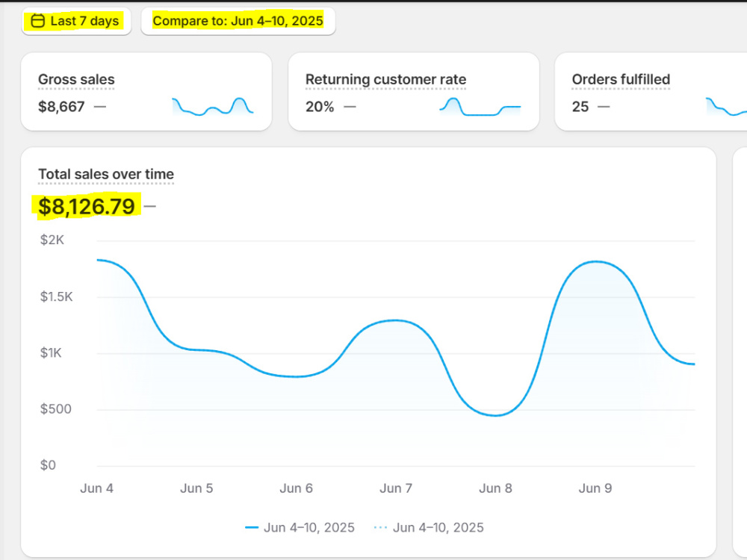Image resolution: width=747 pixels, height=560 pixels.
Task: Open the Last 7 days date range picker
Action: point(76,21)
